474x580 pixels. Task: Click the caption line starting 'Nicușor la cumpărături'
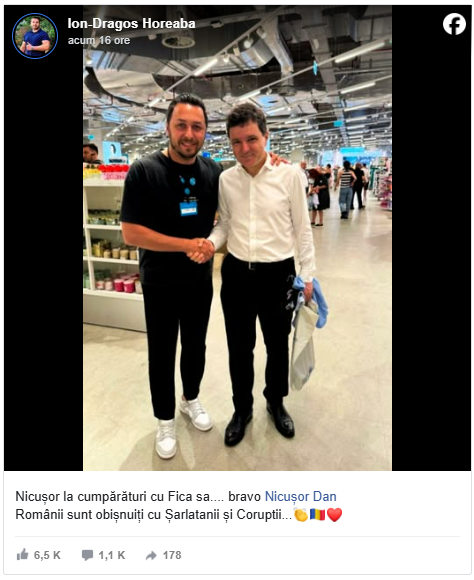[x=176, y=496]
